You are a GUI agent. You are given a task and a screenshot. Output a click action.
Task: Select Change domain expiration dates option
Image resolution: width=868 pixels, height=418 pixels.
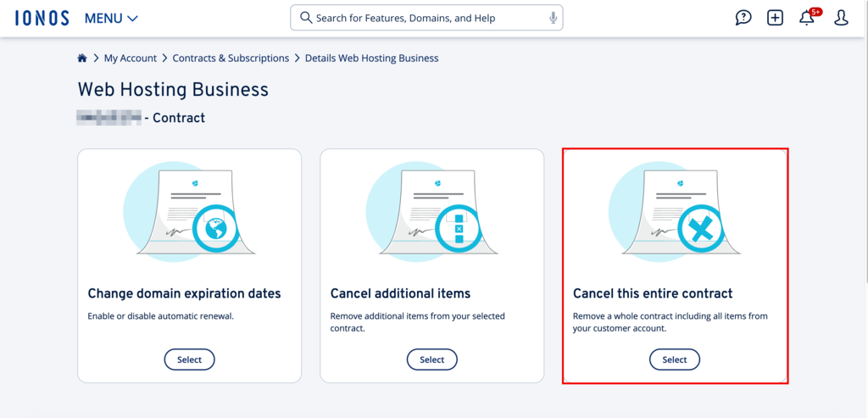(189, 359)
